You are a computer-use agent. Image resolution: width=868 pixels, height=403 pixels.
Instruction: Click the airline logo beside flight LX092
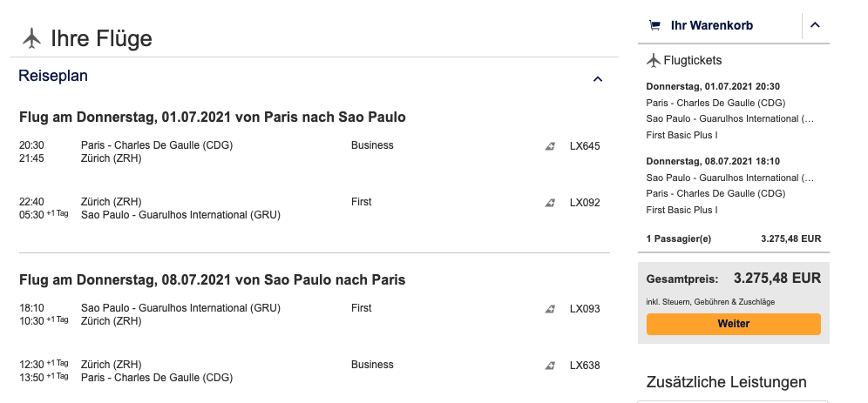pyautogui.click(x=550, y=203)
